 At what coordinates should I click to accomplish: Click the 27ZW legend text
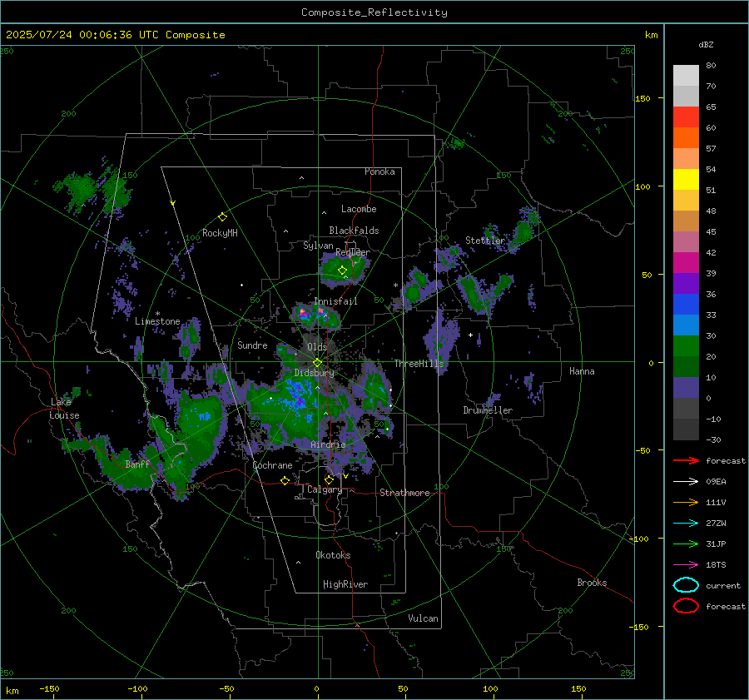(x=716, y=524)
